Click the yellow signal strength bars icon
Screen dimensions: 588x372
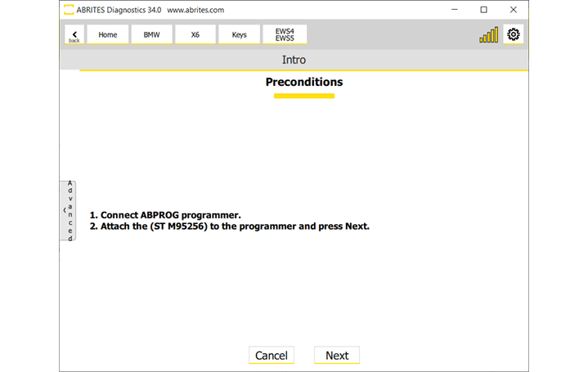[x=488, y=35]
